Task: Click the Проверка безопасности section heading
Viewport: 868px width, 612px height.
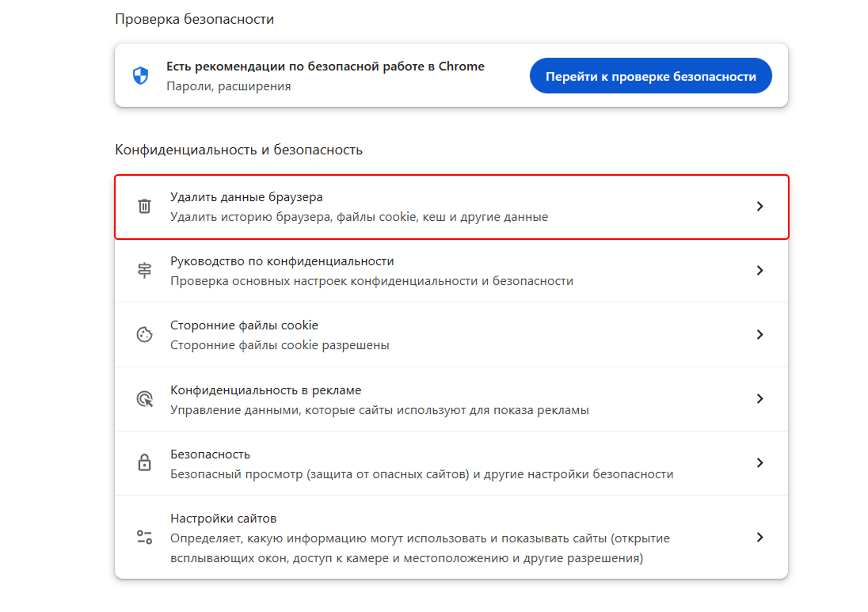Action: click(195, 18)
